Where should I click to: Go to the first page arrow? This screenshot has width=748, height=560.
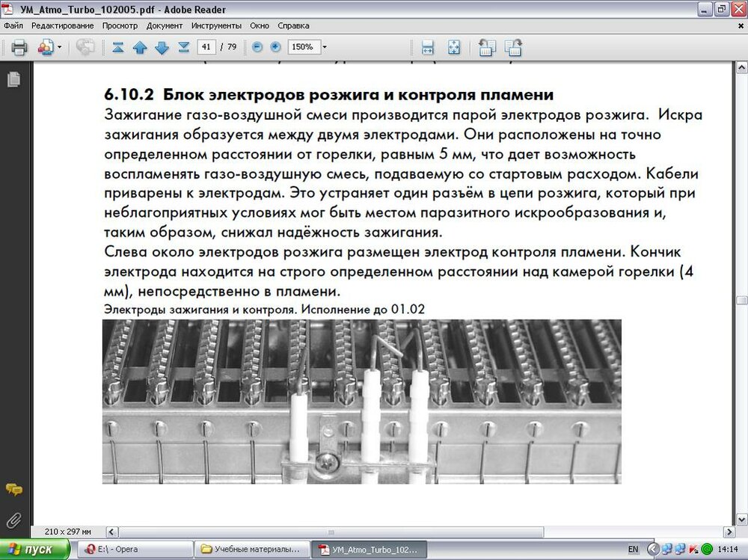click(117, 47)
